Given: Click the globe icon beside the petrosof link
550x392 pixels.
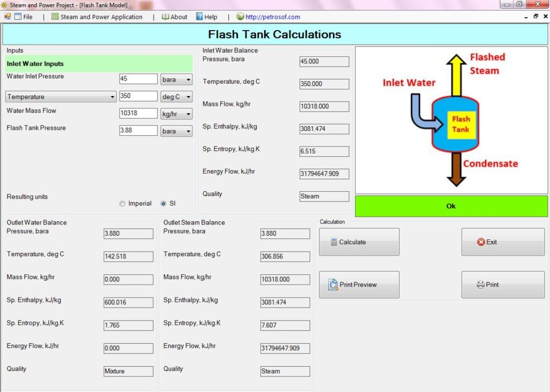Looking at the screenshot, I should (240, 17).
